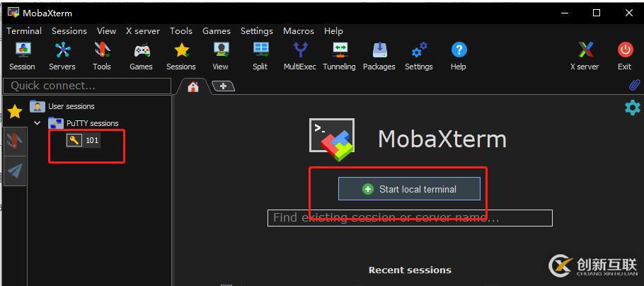Screen dimensions: 644x286
Task: Open the Games controller icon
Action: tap(142, 50)
